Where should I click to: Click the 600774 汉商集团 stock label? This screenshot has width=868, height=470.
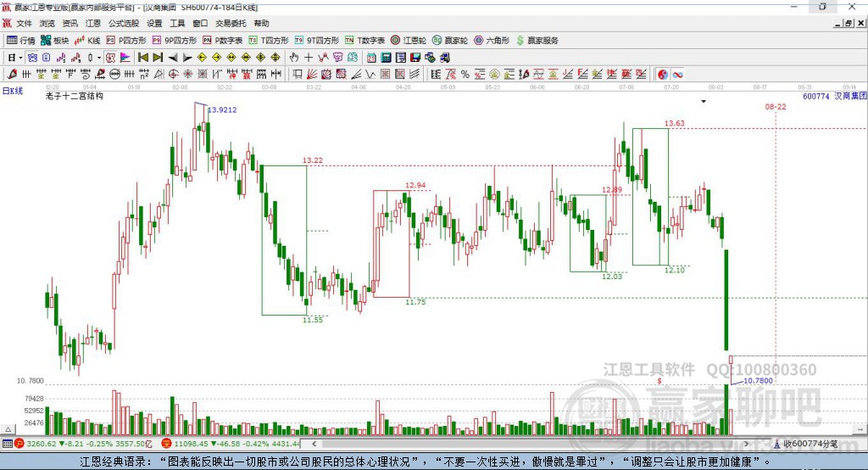coord(835,96)
